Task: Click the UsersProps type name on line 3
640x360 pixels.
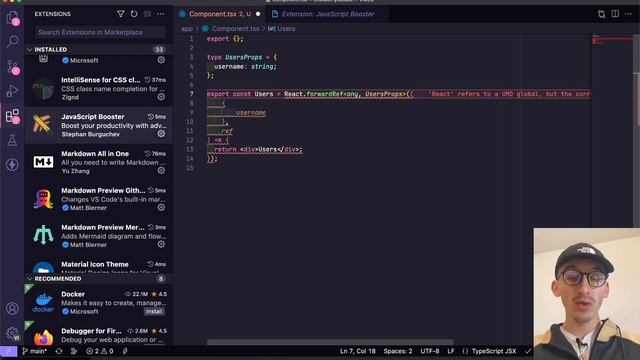Action: tap(244, 57)
